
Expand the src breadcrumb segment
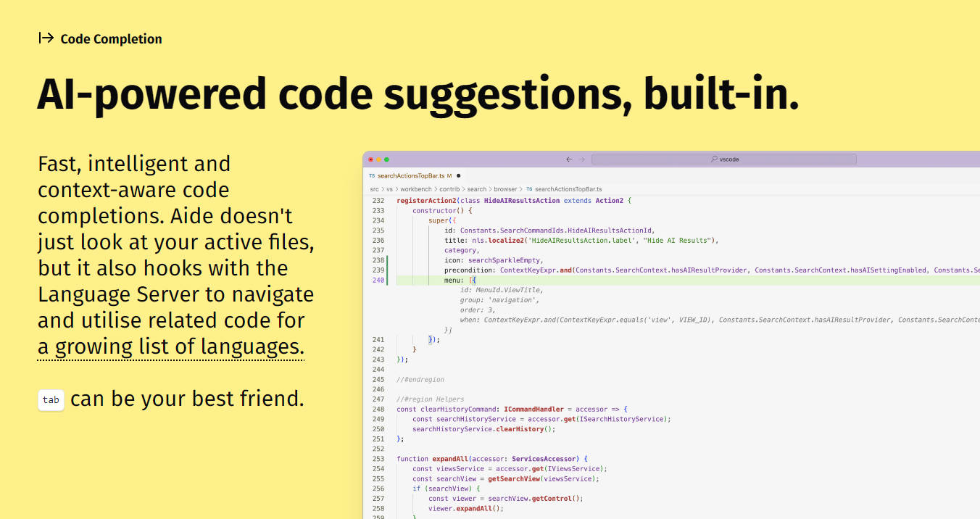(x=374, y=189)
